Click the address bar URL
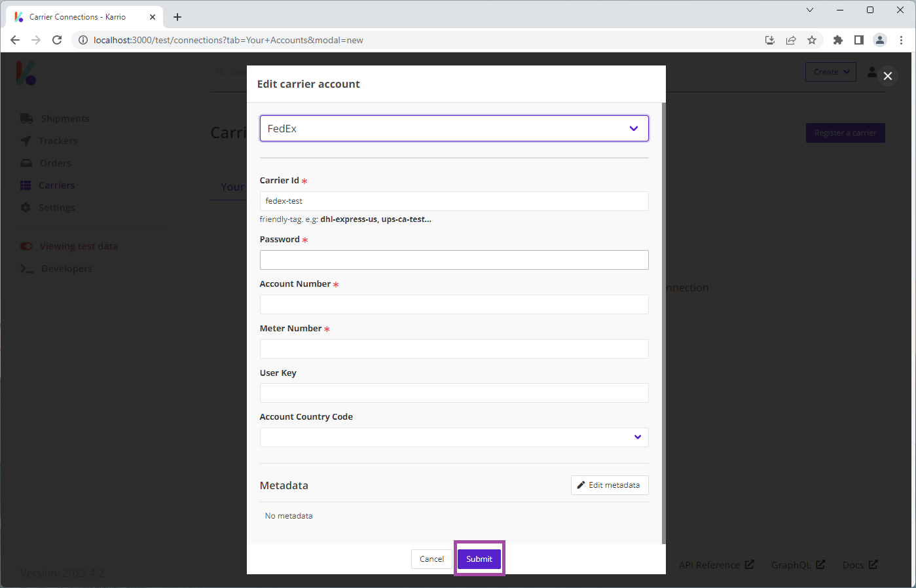 coord(228,40)
